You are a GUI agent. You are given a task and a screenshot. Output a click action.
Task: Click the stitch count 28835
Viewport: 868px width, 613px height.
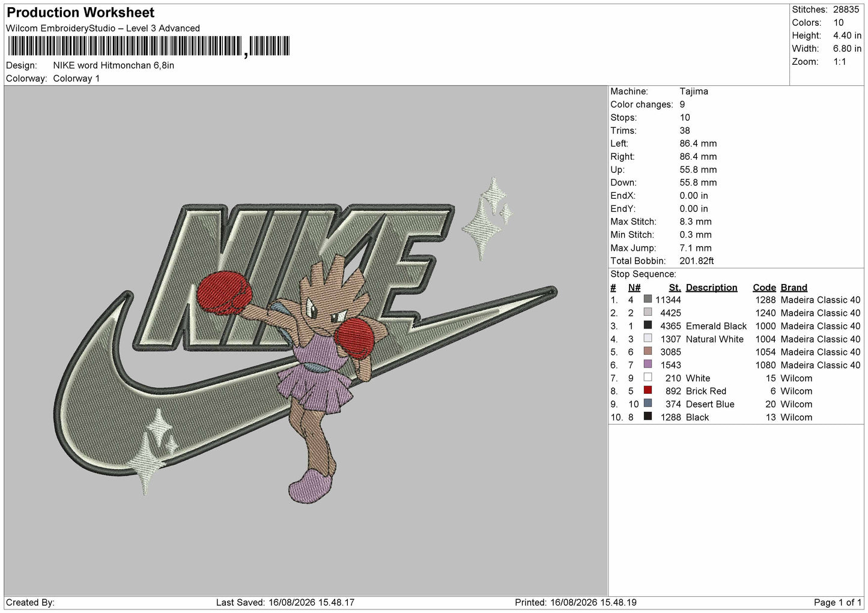(x=846, y=10)
